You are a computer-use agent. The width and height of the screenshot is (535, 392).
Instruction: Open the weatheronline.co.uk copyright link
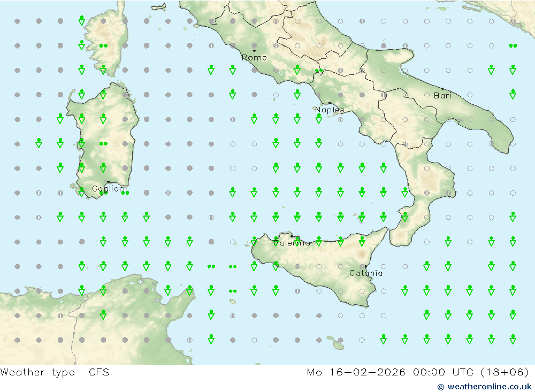click(x=485, y=387)
